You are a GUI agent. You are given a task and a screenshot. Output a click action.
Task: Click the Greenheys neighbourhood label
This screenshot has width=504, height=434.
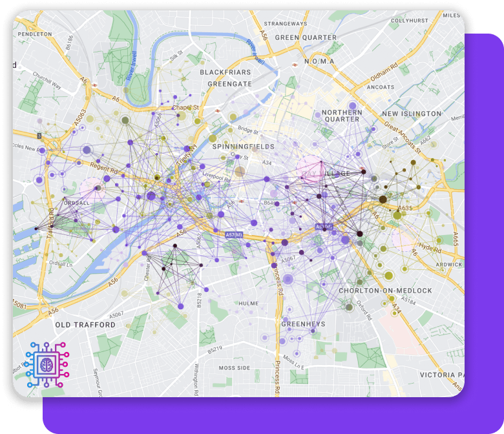[x=303, y=324]
